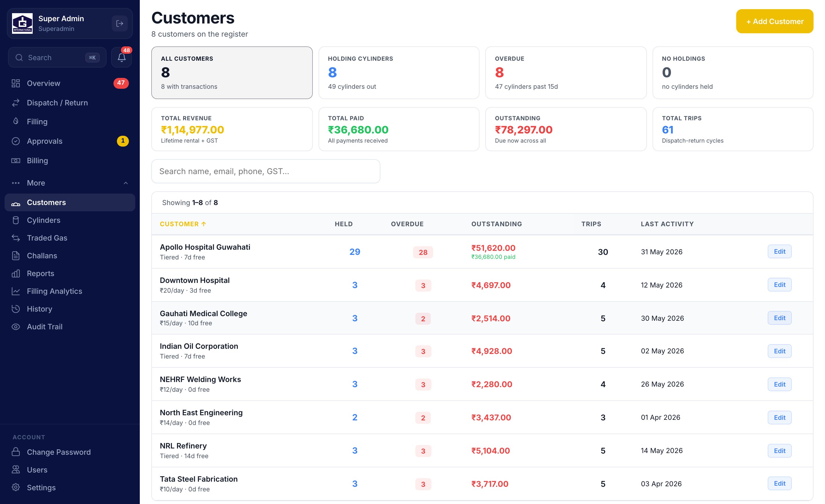Viewport: 825px width, 504px height.
Task: Open the Approvals menu item
Action: (70, 141)
